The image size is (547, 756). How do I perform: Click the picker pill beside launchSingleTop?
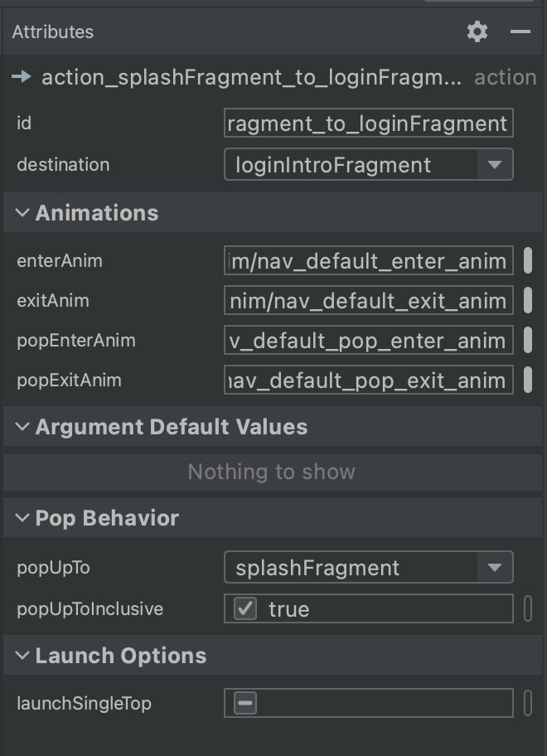click(528, 704)
